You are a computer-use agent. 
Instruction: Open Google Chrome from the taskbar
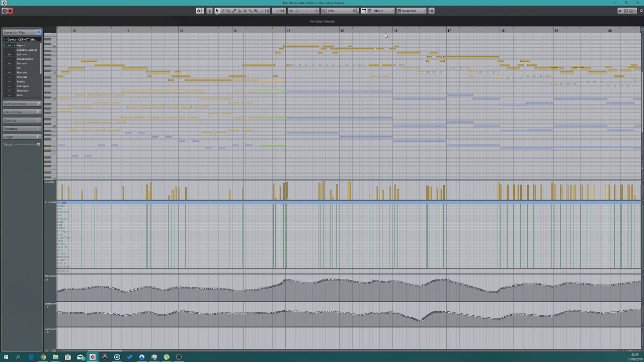coord(43,357)
